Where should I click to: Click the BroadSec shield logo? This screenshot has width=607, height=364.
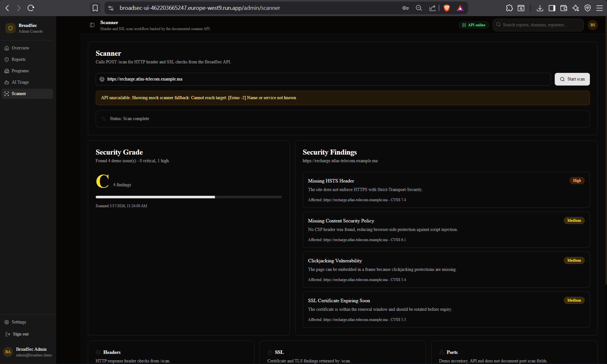pos(10,28)
